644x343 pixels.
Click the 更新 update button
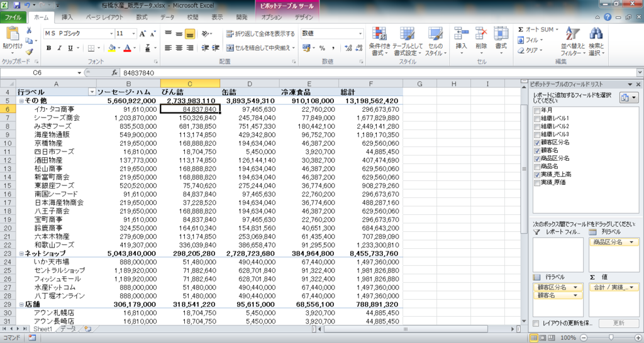click(x=619, y=324)
